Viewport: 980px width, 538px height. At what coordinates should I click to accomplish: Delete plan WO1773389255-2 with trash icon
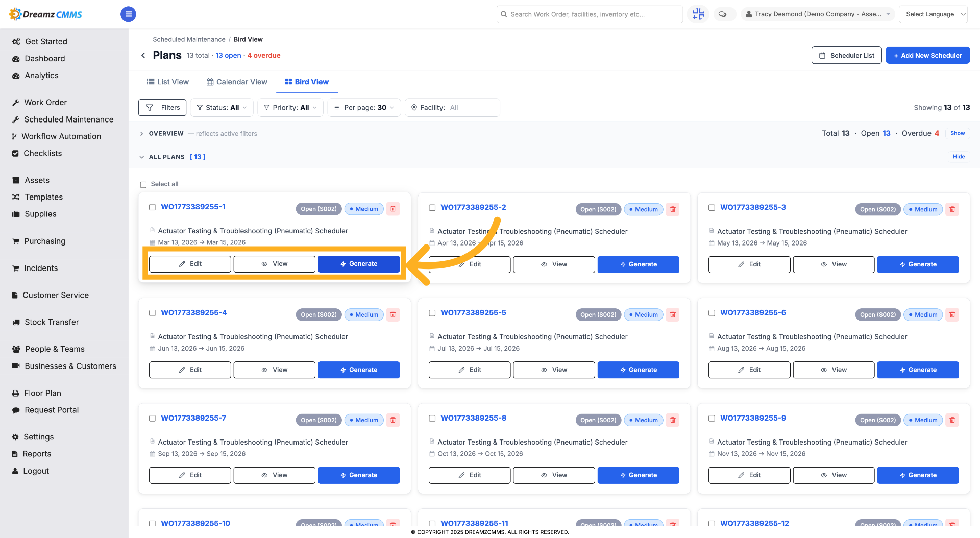coord(673,209)
